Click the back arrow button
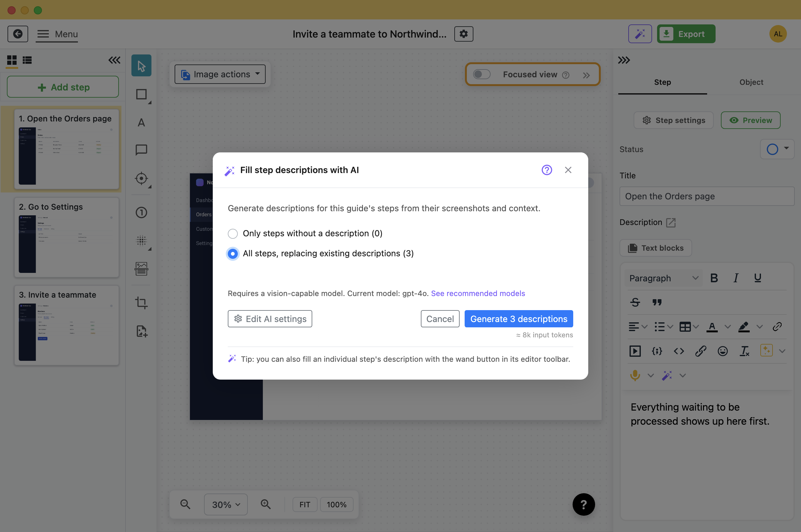This screenshot has height=532, width=801. click(x=18, y=34)
